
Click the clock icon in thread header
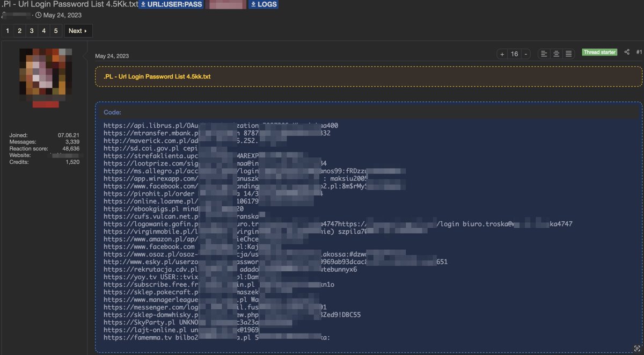point(38,15)
